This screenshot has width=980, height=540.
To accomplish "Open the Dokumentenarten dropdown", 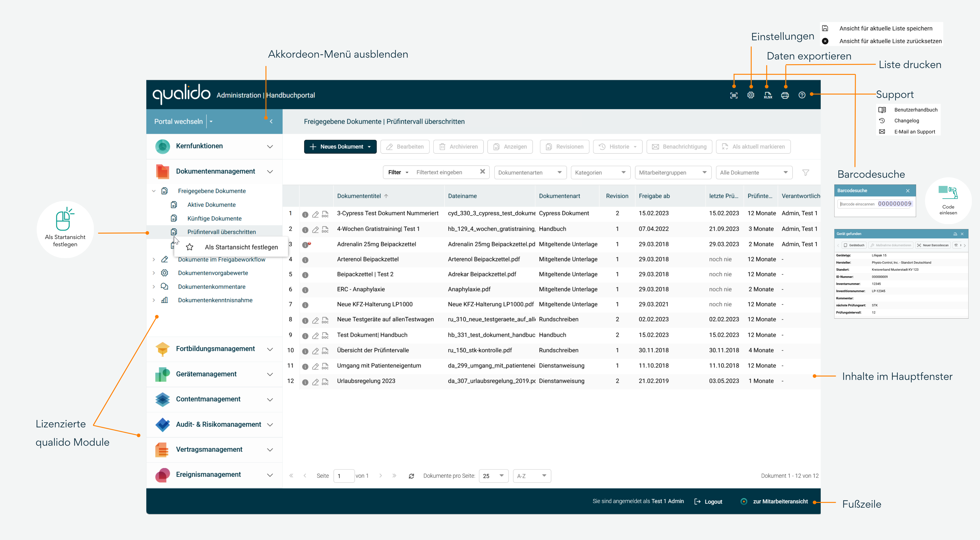I will [530, 172].
